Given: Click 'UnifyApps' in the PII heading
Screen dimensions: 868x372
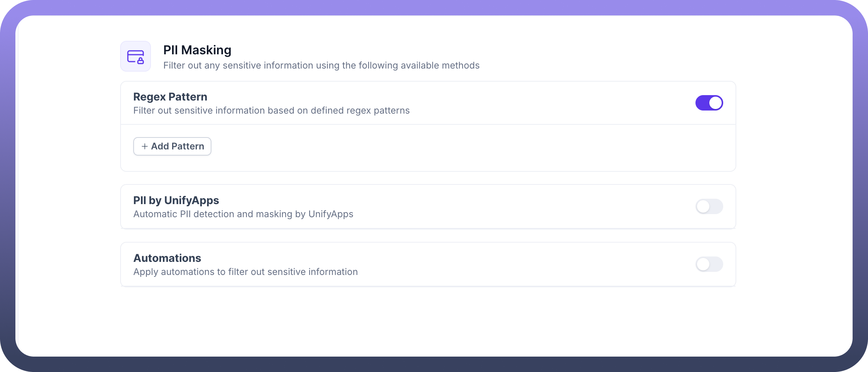Looking at the screenshot, I should click(x=191, y=200).
